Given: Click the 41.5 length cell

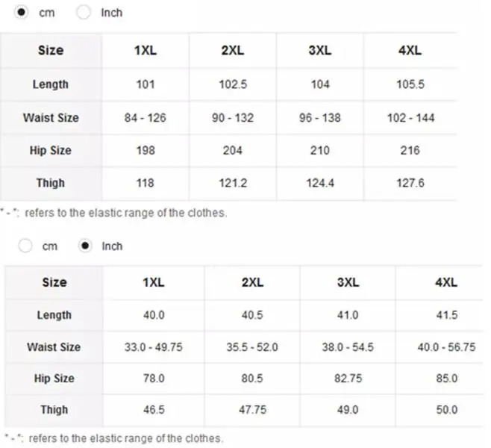Looking at the screenshot, I should coord(447,315).
